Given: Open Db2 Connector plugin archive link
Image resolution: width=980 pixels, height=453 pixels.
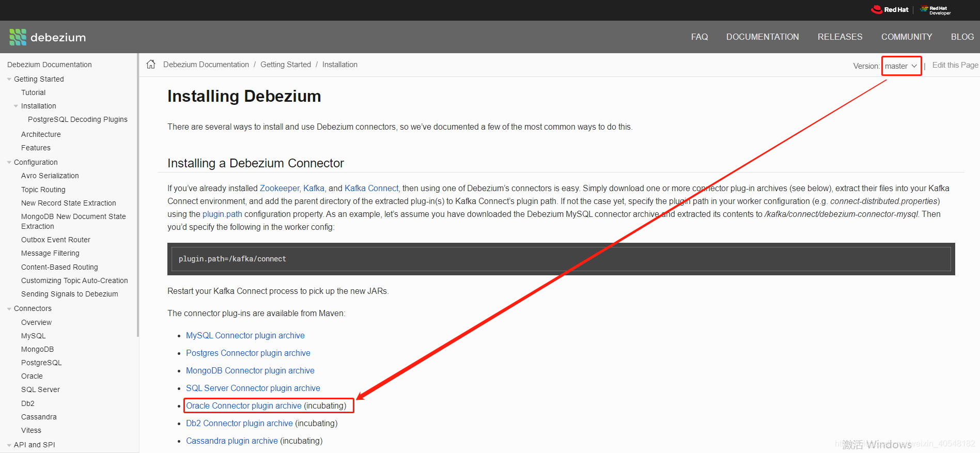Looking at the screenshot, I should [239, 423].
